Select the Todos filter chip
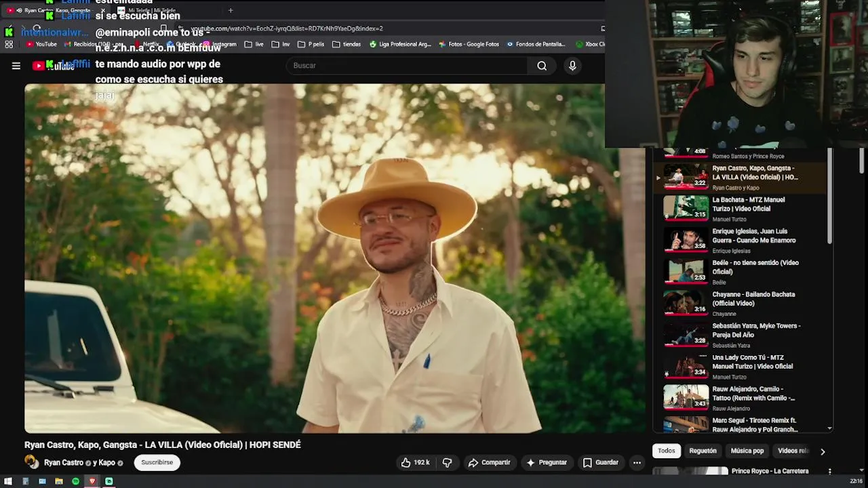Image resolution: width=868 pixels, height=488 pixels. (667, 451)
